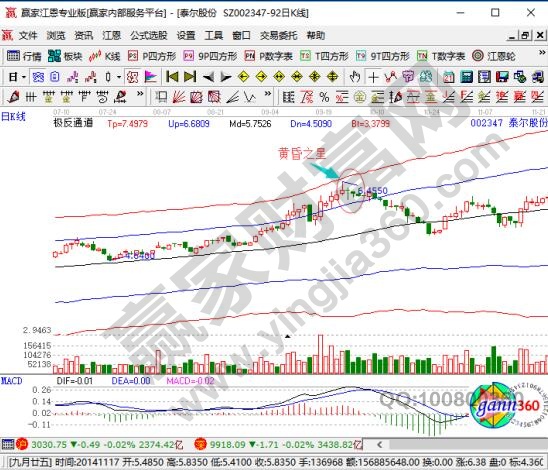Open the calculator icon in toolbar
Viewport: 548px width, 470px height.
click(x=467, y=77)
